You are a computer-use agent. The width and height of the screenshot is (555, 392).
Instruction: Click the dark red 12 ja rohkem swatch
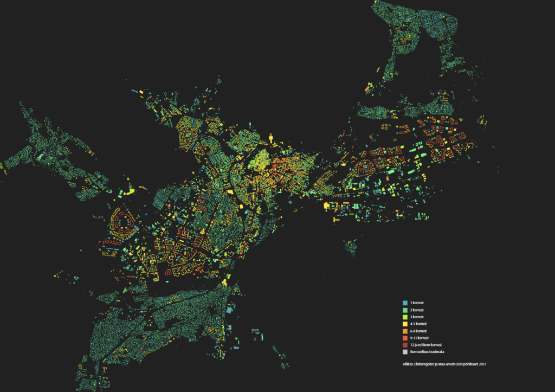click(405, 345)
